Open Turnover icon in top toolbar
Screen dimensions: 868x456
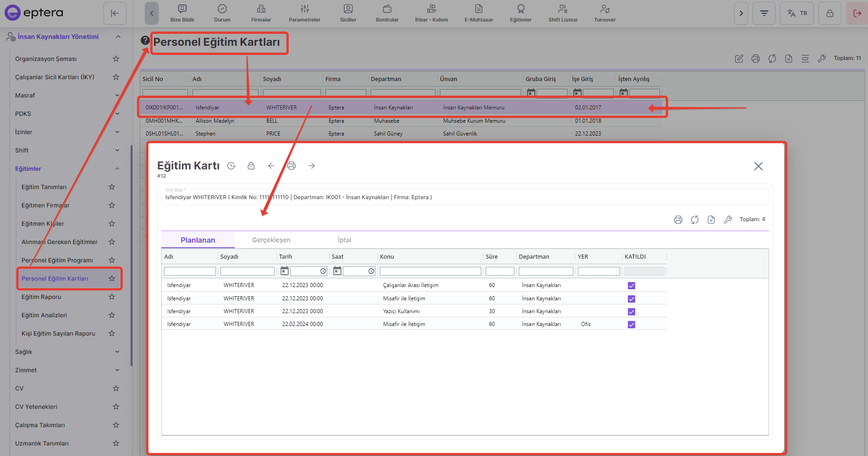(x=604, y=13)
